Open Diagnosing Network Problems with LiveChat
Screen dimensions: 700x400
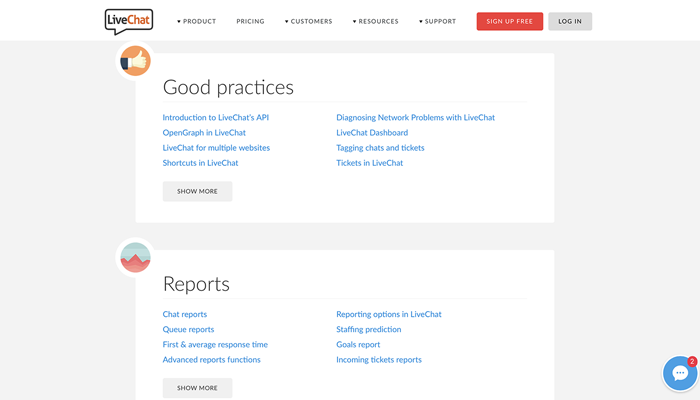(416, 117)
